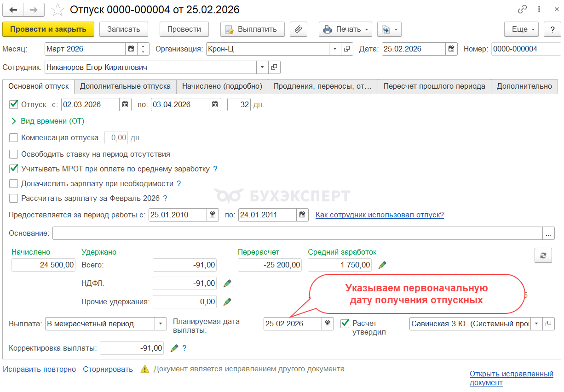Open the Организация dropdown list
564x392 pixels.
coord(334,49)
